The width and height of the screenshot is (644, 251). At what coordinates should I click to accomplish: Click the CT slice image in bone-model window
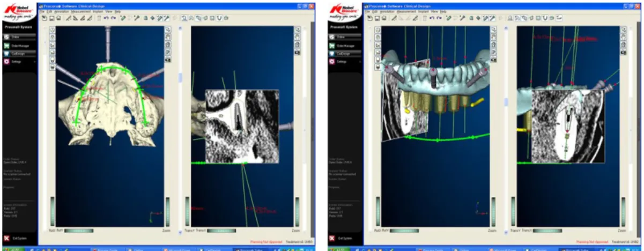(242, 126)
